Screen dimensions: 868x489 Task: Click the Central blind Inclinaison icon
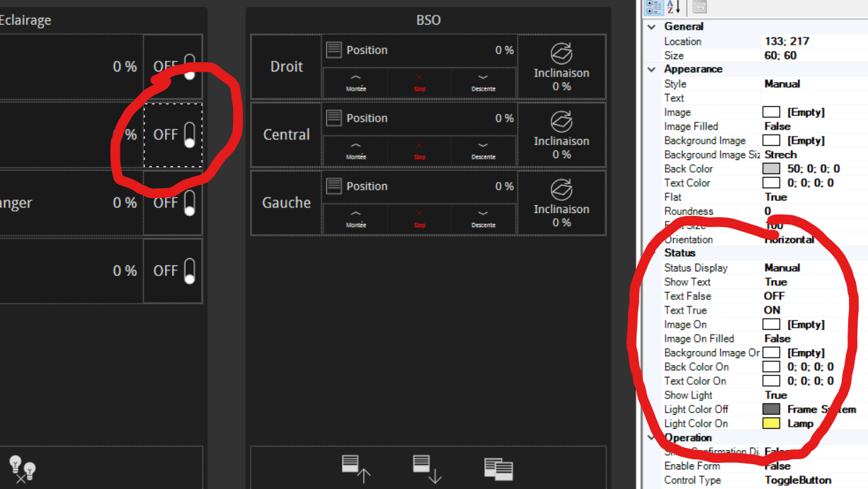click(x=561, y=122)
